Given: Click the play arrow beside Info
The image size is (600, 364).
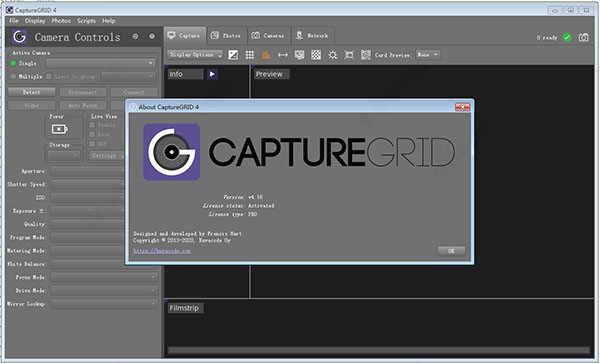Looking at the screenshot, I should [x=212, y=74].
